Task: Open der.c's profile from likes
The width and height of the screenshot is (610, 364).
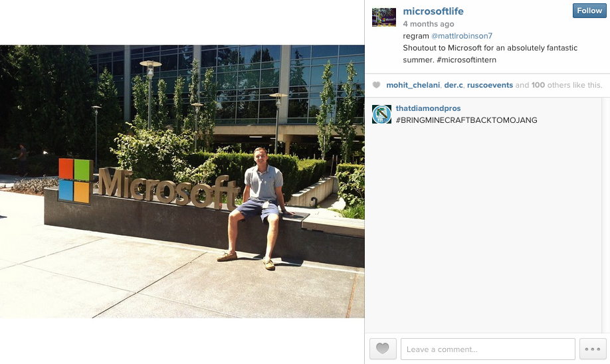Action: pos(453,85)
